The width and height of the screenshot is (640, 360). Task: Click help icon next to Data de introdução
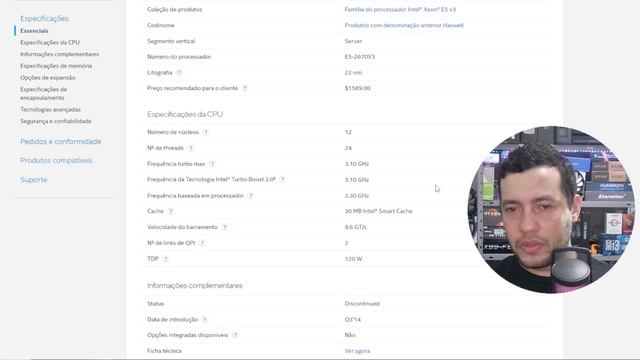point(204,320)
